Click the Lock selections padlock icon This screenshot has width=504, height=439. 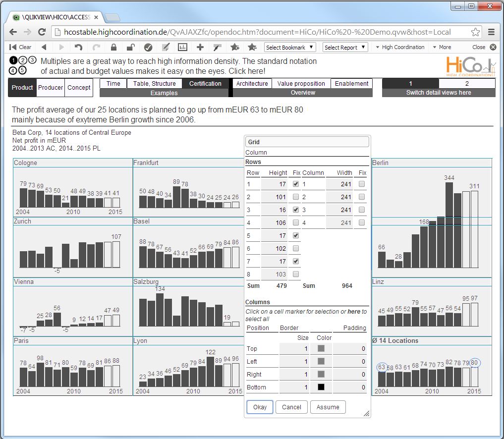pos(113,47)
